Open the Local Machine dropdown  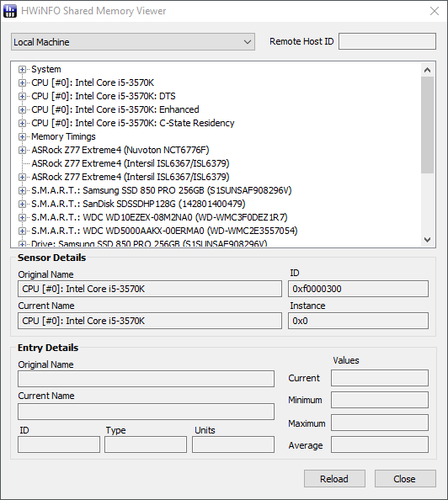pos(133,42)
